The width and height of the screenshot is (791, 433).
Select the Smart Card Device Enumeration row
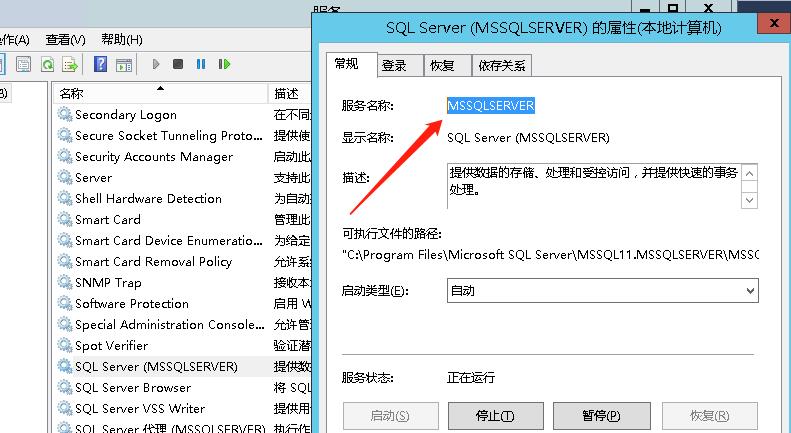point(182,241)
